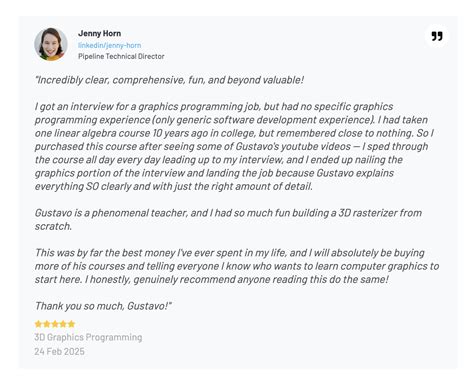Click the first gold rating star
This screenshot has height=387, width=474.
38,324
